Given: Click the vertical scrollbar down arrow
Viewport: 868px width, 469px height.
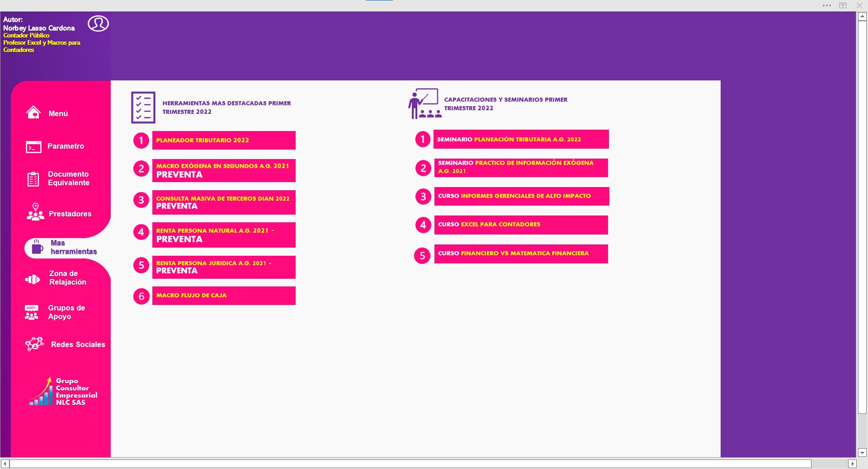Looking at the screenshot, I should click(x=862, y=452).
